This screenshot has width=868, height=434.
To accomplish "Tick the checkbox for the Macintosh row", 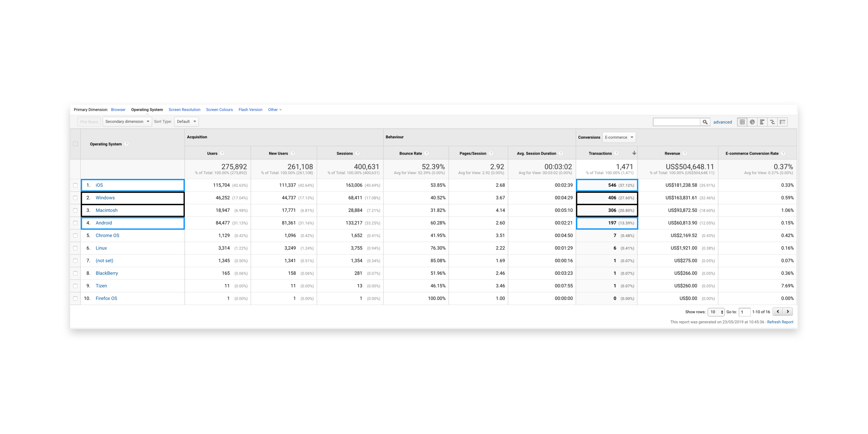I will [76, 210].
